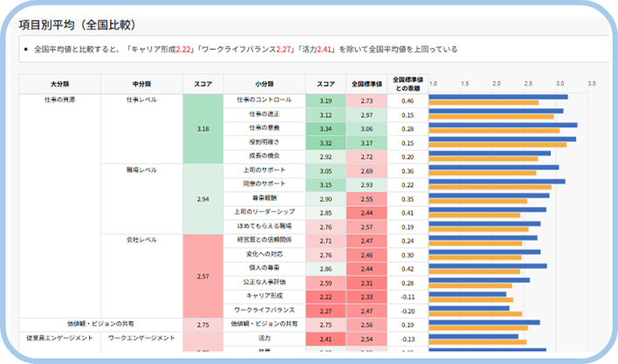This screenshot has height=364, width=618.
Task: Select the 同僚のサポート row label
Action: point(264,184)
